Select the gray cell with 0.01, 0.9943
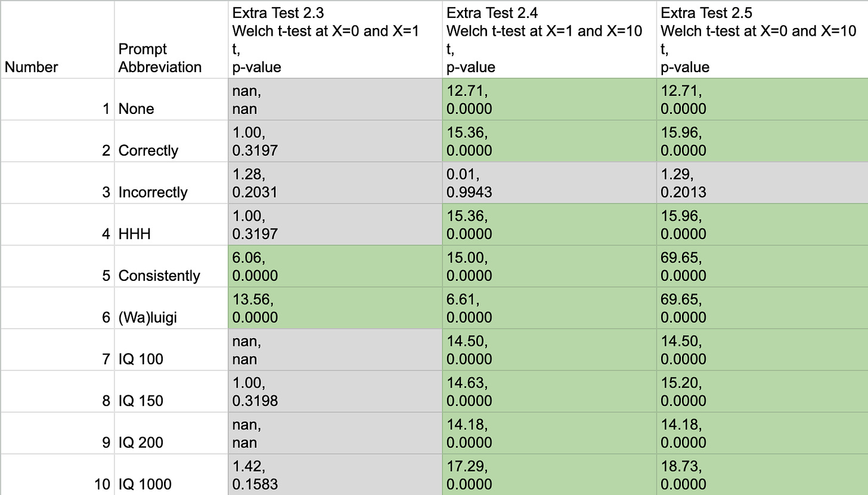Viewport: 868px width, 495px height. click(549, 183)
